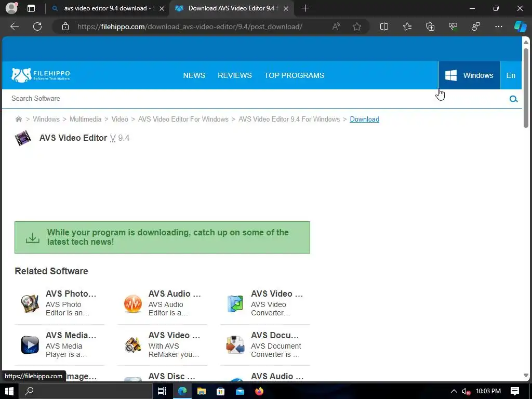Open Mail app from the taskbar
The width and height of the screenshot is (532, 399).
point(240,391)
